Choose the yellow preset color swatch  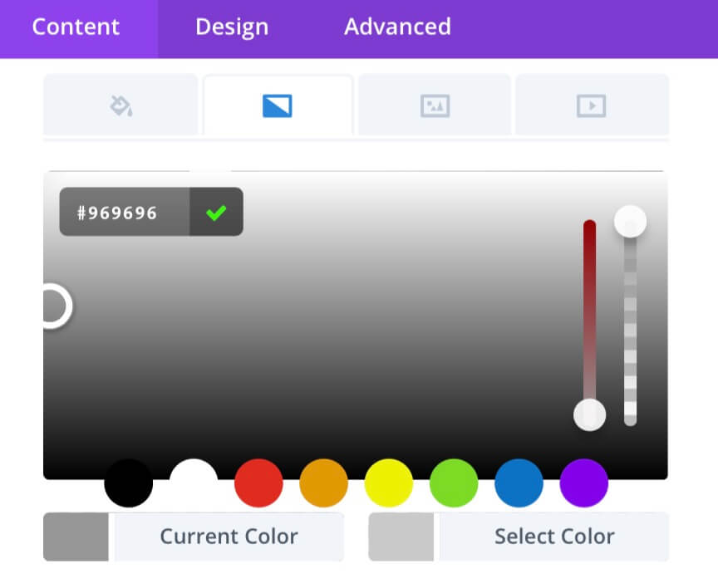[389, 483]
